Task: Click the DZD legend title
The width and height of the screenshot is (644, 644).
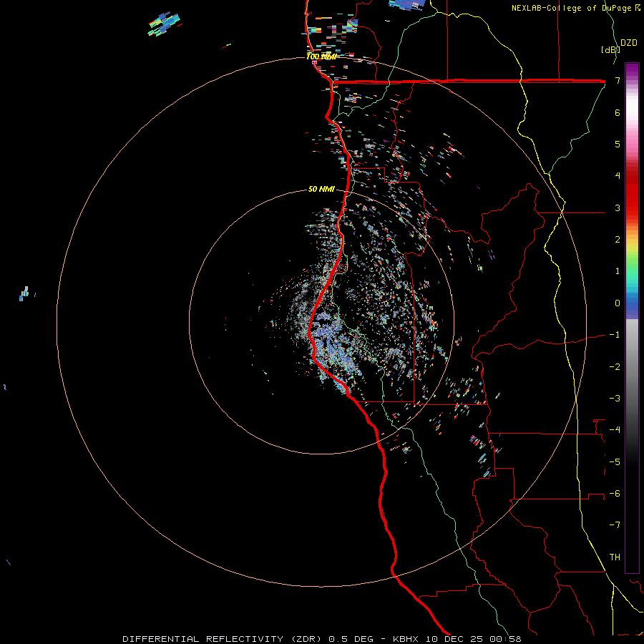Action: tap(629, 43)
